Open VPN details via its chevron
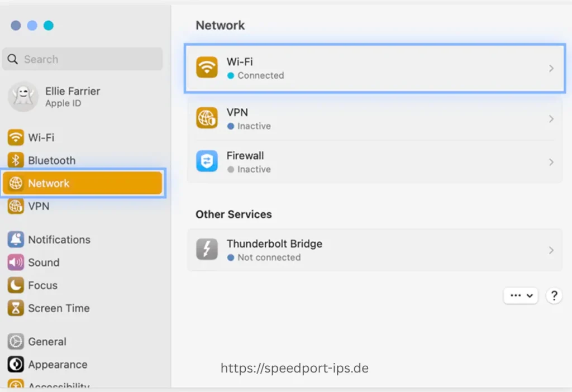Screen dimensions: 572x392 [551, 118]
